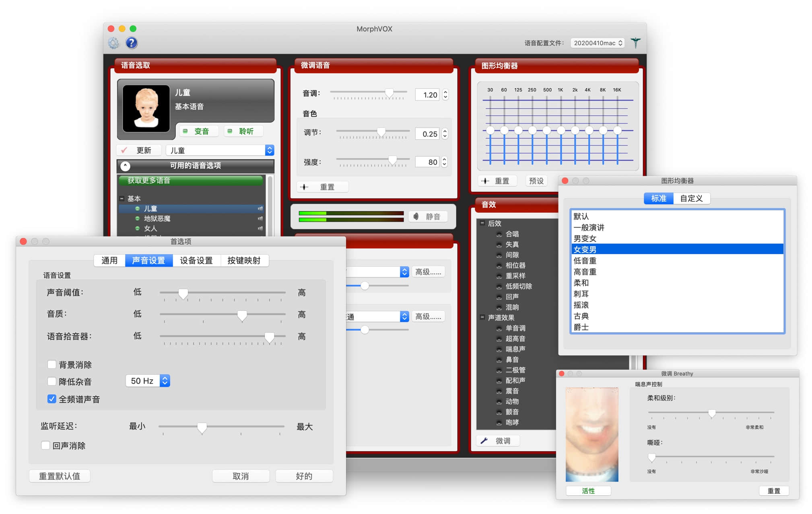Open the blue help question mark icon
Screen dimensions: 812x514
coord(131,43)
